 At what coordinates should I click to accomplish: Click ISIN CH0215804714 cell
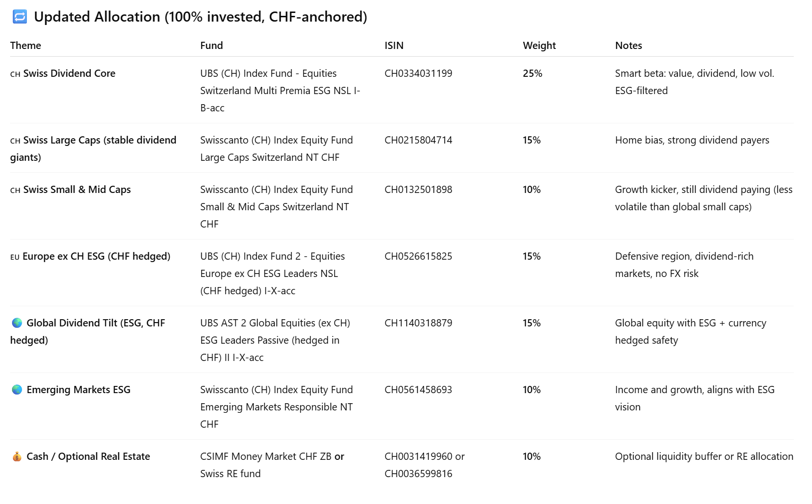418,140
